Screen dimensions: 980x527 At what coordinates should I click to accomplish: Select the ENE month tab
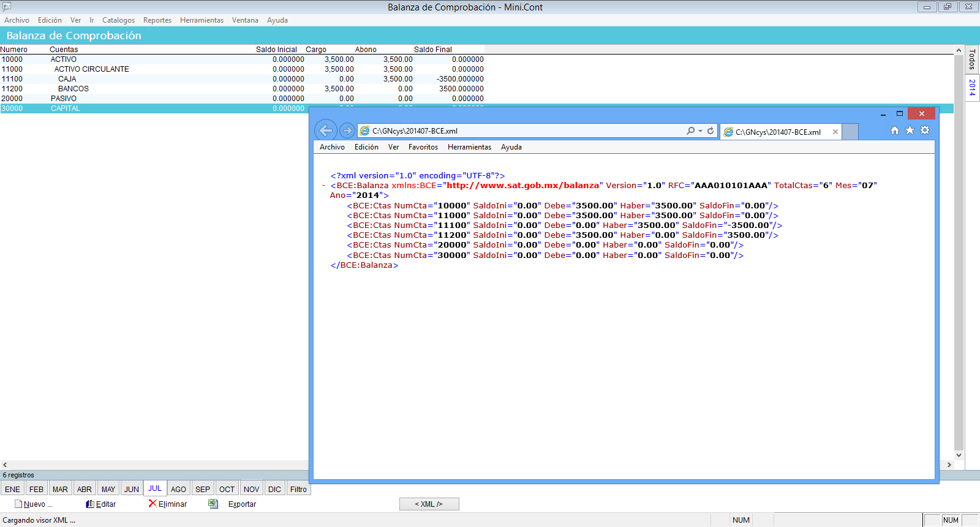12,489
